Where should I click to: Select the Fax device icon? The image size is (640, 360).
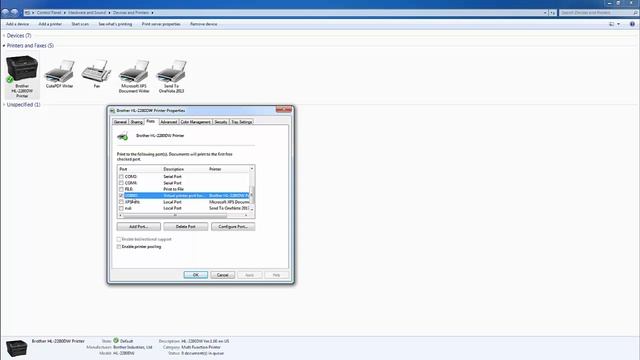click(97, 71)
